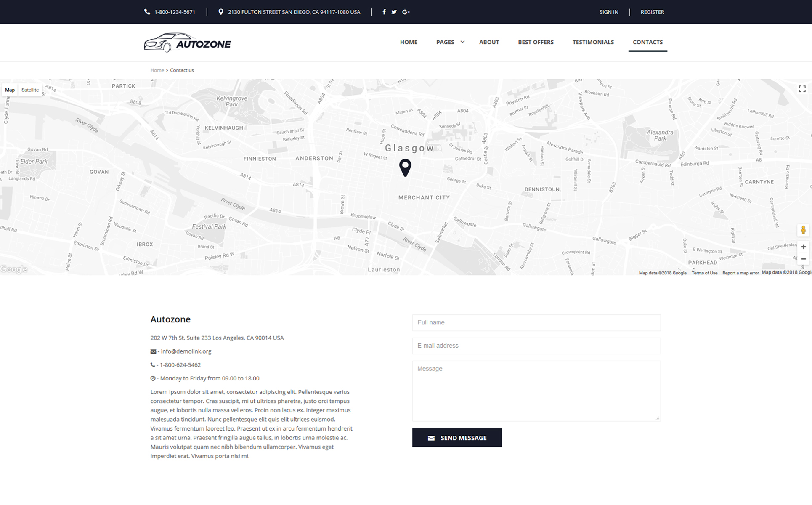Click the Finnieston label on the map

[x=260, y=159]
